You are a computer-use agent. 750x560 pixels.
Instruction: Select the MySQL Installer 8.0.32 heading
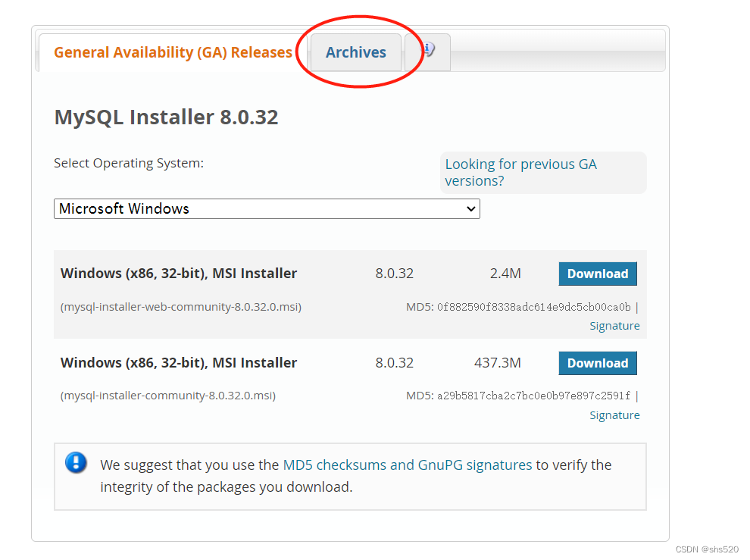(166, 117)
